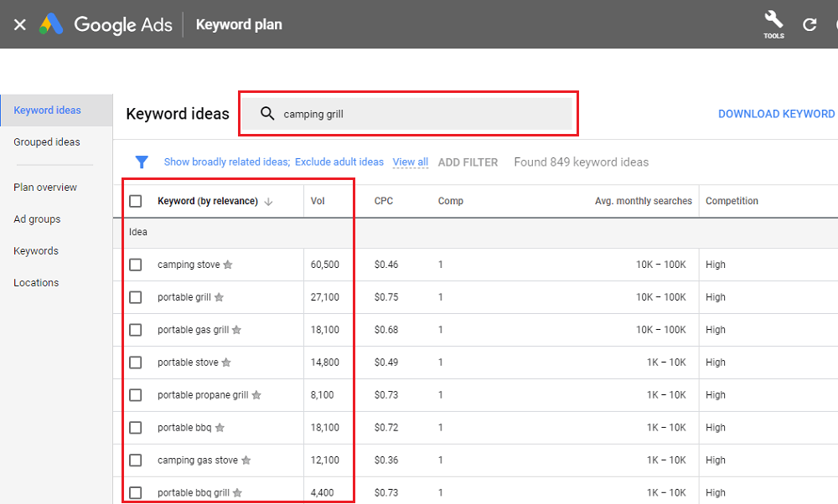Go to Ad groups in sidebar

[38, 219]
